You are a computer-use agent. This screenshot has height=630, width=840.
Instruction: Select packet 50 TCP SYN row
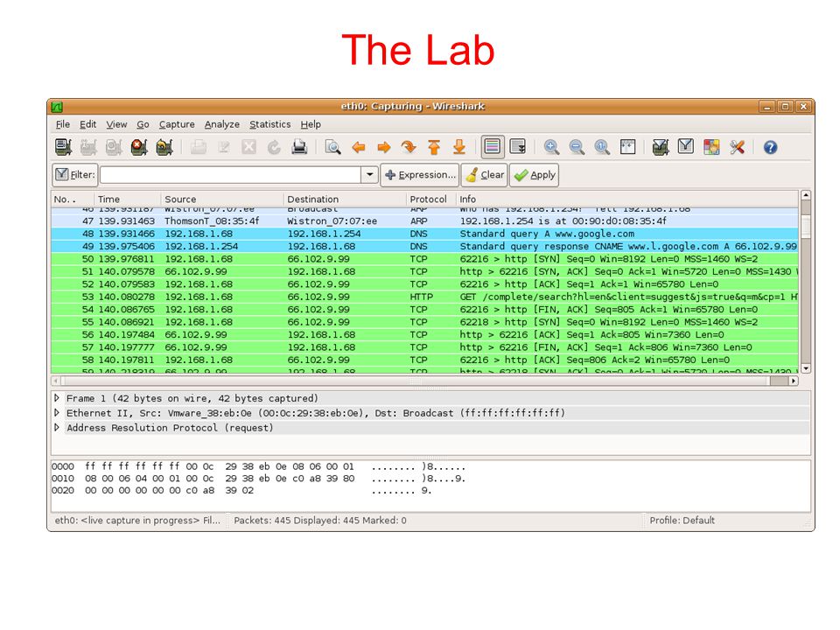(x=424, y=259)
